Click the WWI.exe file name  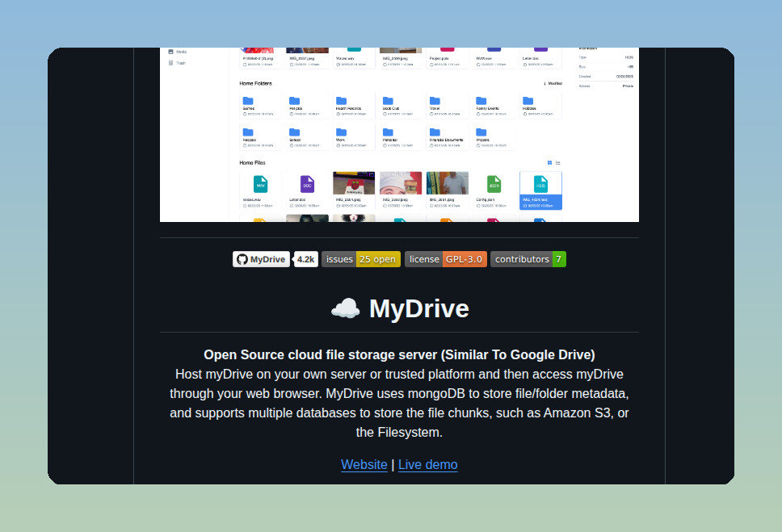pyautogui.click(x=484, y=58)
